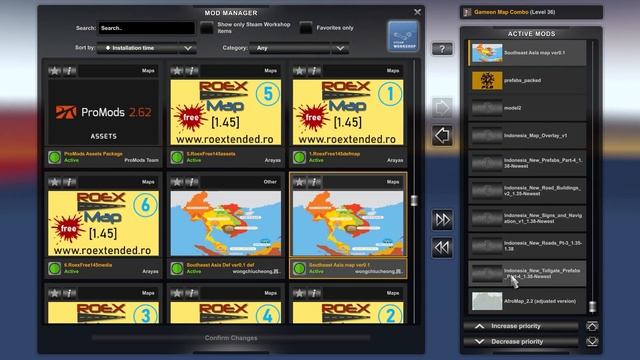Activate mod with right arrow button
This screenshot has width=640, height=360.
(x=442, y=108)
